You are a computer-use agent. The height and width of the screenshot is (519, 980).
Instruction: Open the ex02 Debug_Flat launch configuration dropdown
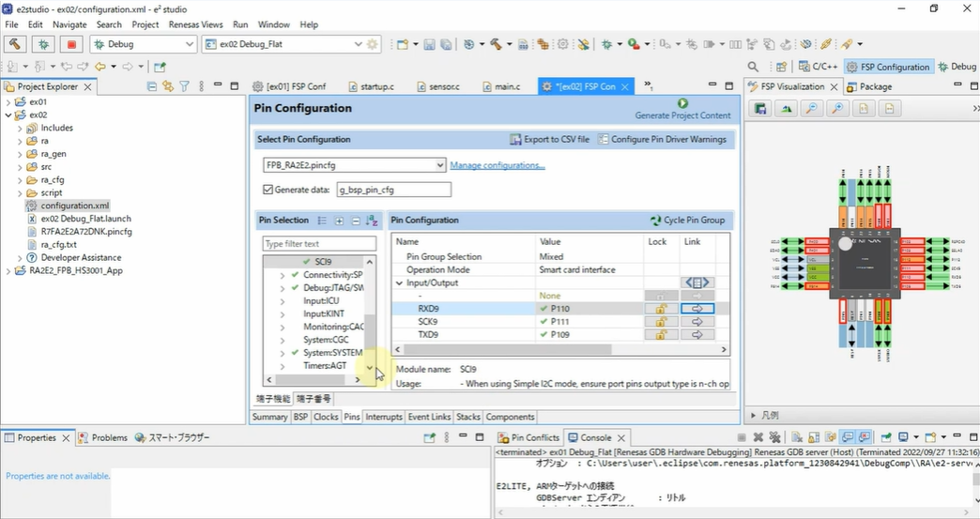358,44
